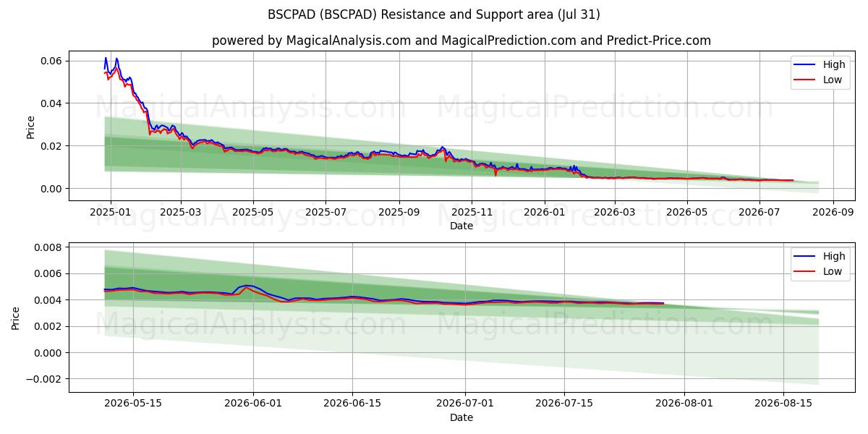
Task: Click the '0.06' y-axis tick in top chart
Action: [x=52, y=61]
